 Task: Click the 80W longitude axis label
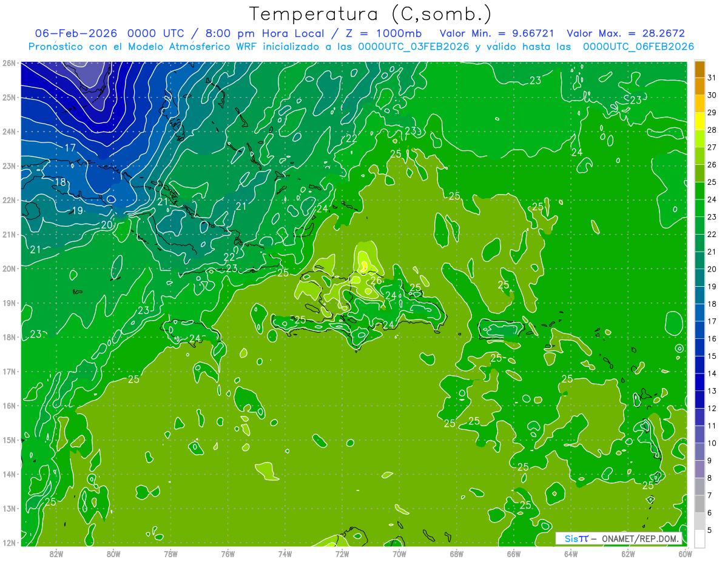point(113,554)
